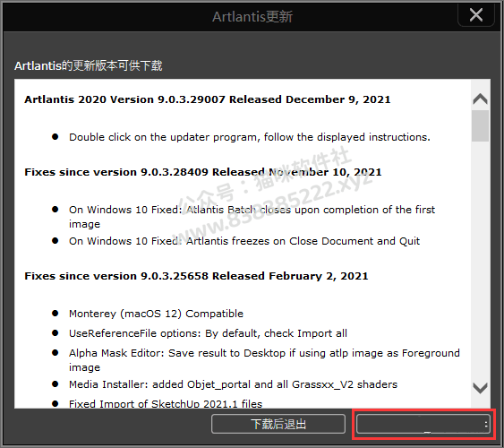Screen dimensions: 504x448
Task: Click the scroll up arrow in release notes
Action: pos(480,99)
